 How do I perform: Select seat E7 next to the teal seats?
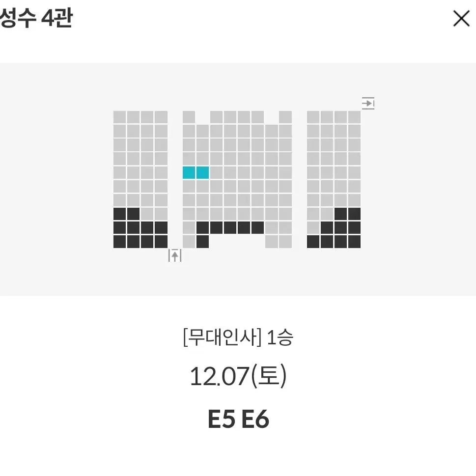tap(217, 172)
